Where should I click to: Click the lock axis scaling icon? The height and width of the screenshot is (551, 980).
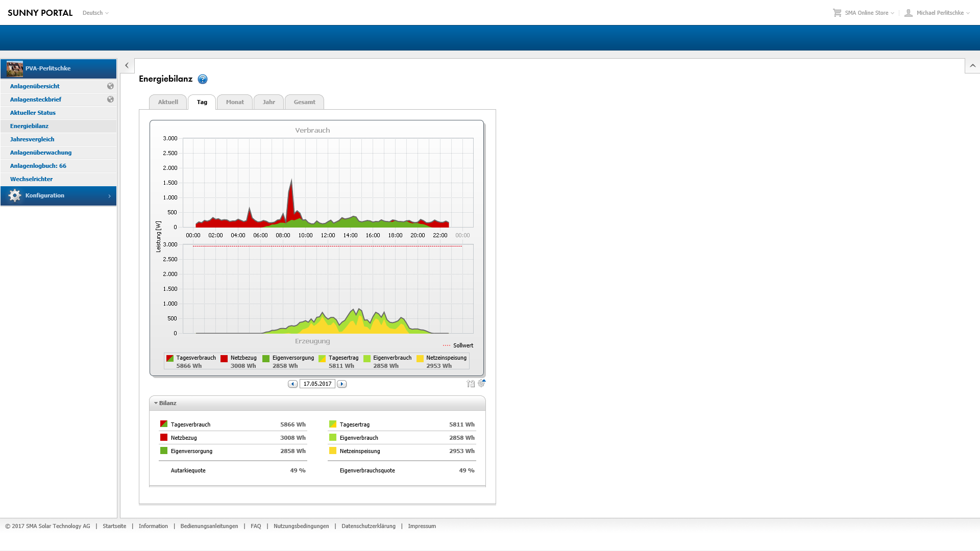pos(471,384)
